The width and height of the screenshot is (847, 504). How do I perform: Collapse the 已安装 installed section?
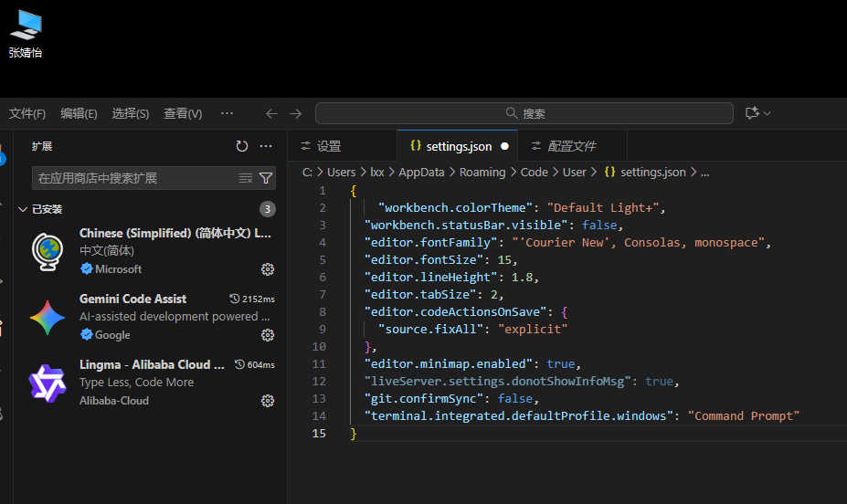[23, 209]
